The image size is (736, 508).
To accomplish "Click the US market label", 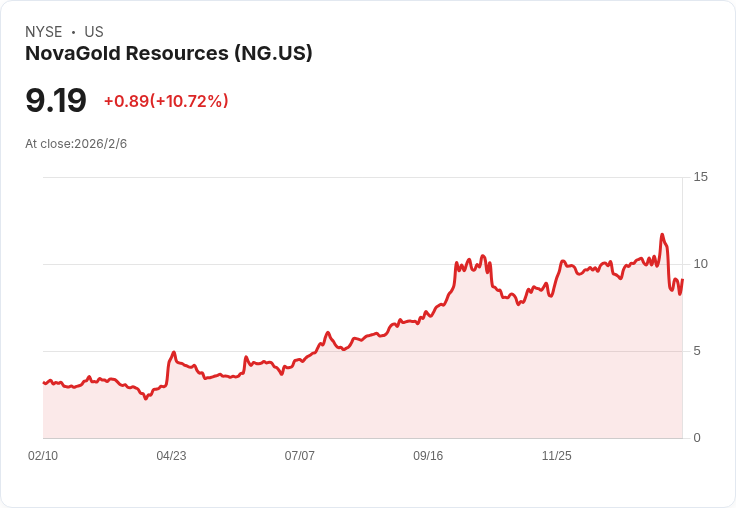I will 94,32.
